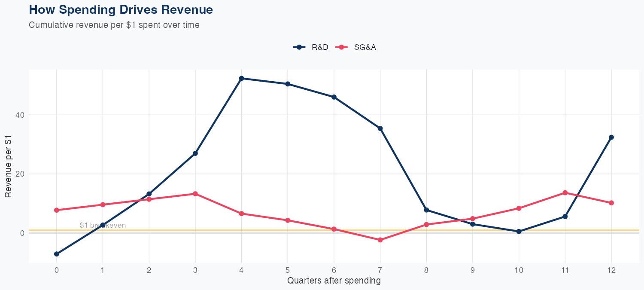Click the R&D data point at quarter 10

pos(519,231)
